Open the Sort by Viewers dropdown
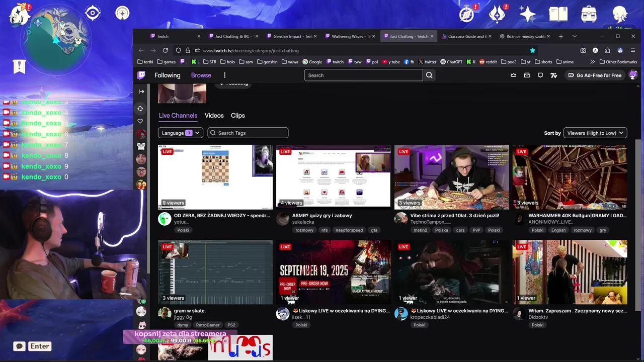 coord(595,133)
